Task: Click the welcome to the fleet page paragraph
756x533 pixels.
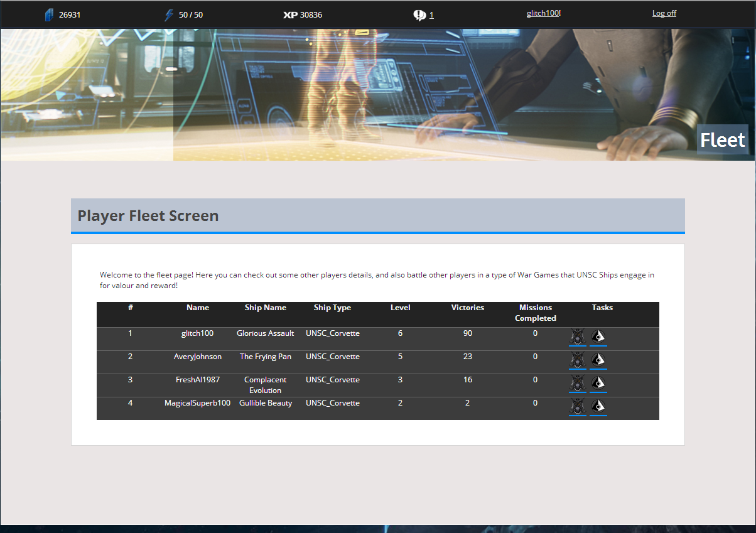Action: click(377, 280)
